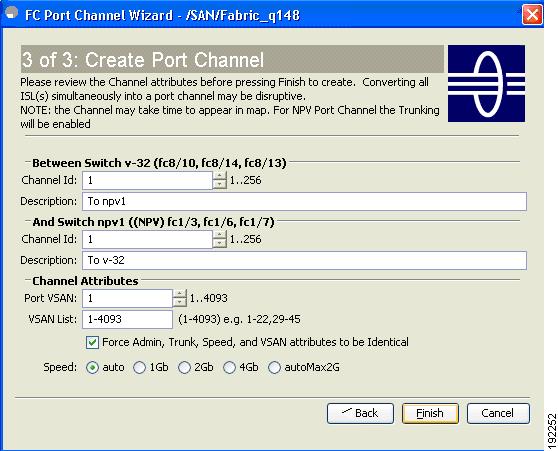Click the port channel logo image
The height and width of the screenshot is (451, 558).
point(486,83)
